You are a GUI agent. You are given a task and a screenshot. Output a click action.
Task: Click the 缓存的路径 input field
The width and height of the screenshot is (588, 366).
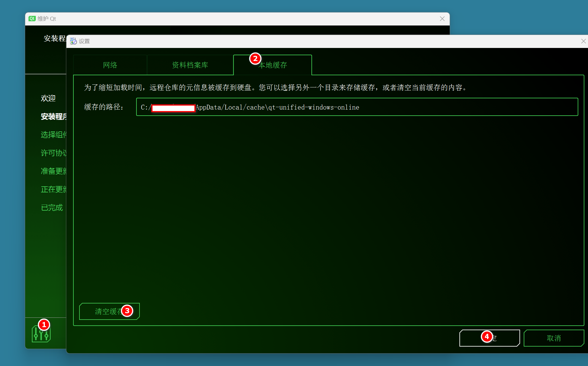tap(357, 107)
